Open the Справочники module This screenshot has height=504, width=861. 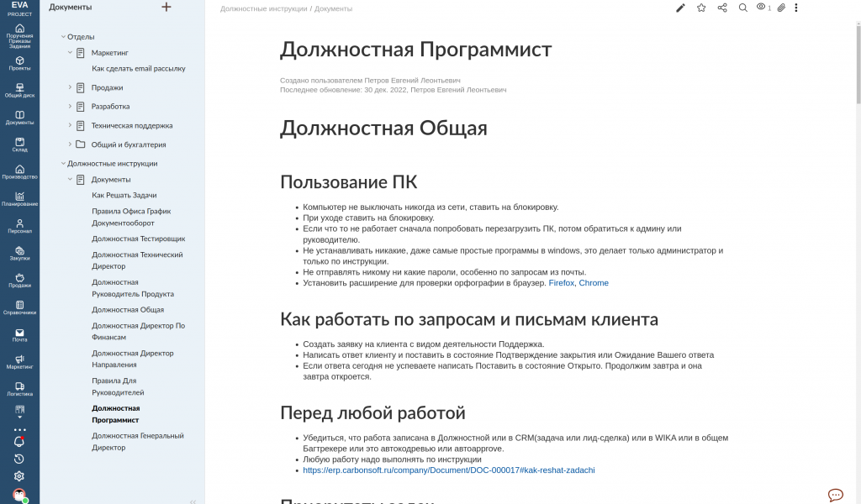20,307
